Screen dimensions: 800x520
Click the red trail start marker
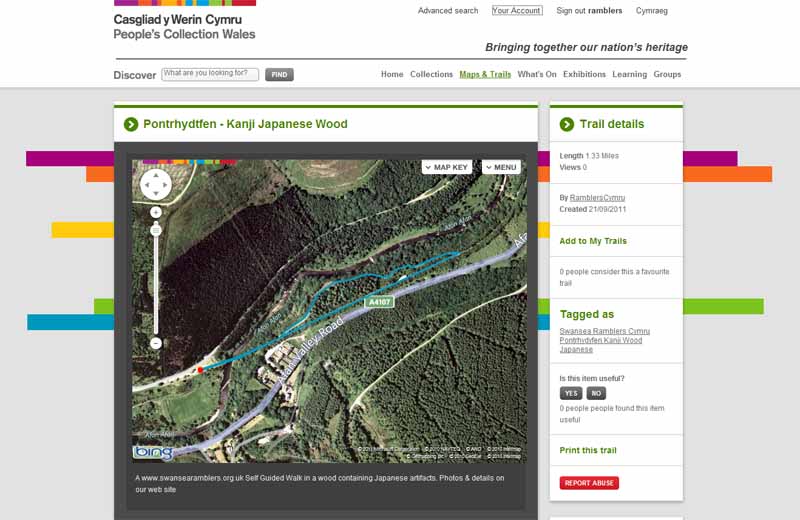click(x=200, y=370)
